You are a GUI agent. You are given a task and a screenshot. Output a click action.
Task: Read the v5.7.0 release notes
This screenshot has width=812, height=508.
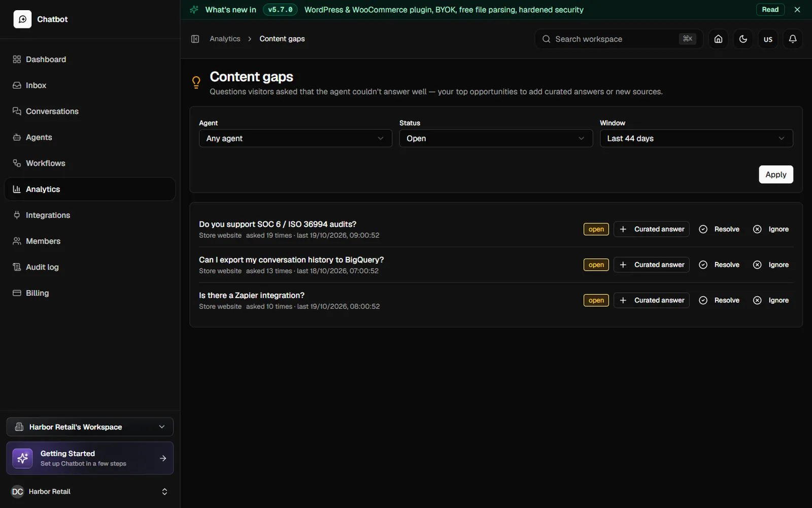click(770, 10)
